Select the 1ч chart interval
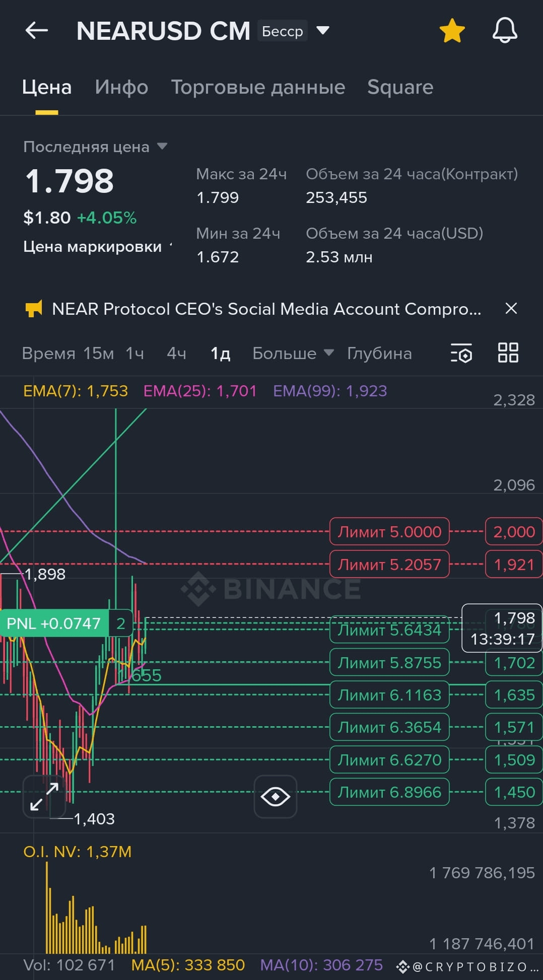This screenshot has width=543, height=980. [x=134, y=354]
